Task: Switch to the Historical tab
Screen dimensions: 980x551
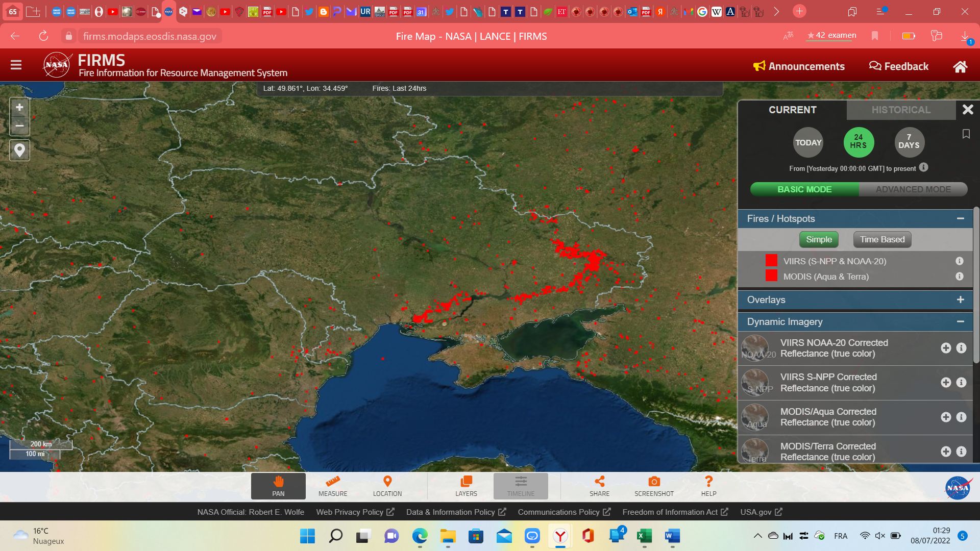Action: 901,110
